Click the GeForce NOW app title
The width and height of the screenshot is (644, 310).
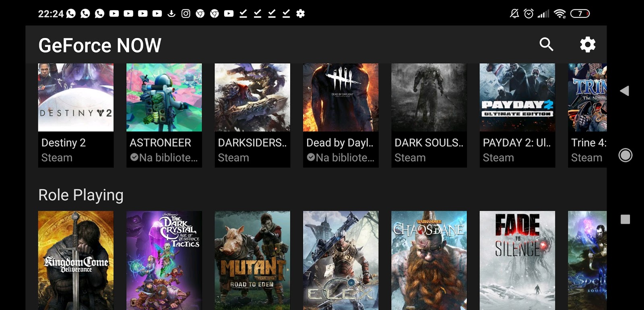(100, 45)
